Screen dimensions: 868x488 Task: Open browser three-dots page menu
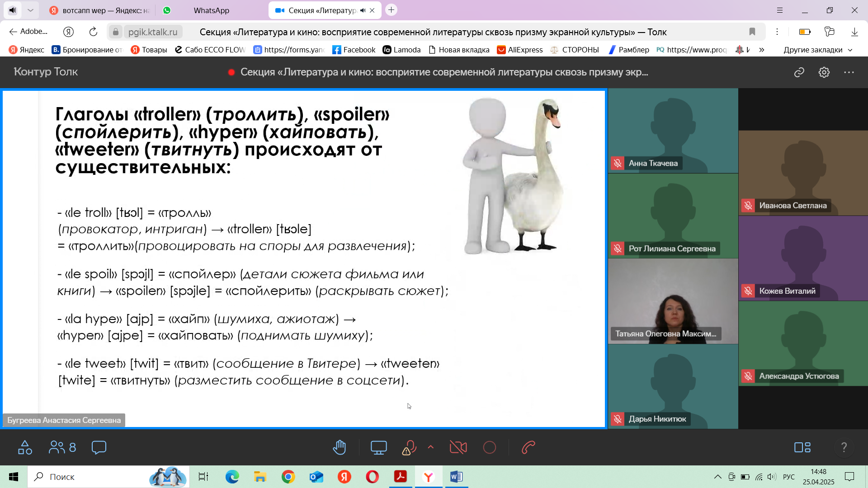[x=777, y=32]
